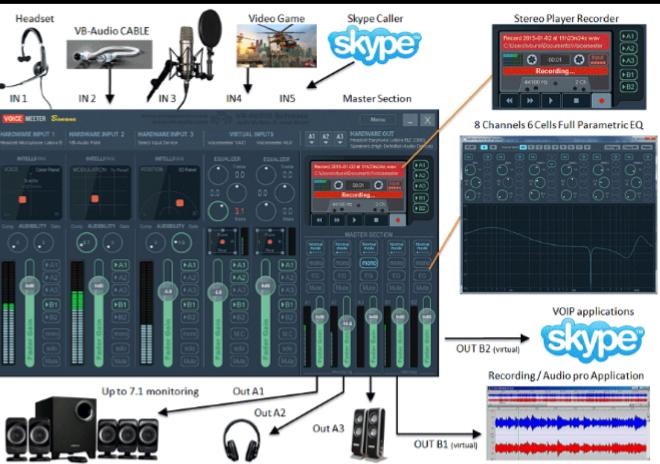
Task: Click the Intellipan modulation pad of Hardware Input 2
Action: click(x=100, y=192)
